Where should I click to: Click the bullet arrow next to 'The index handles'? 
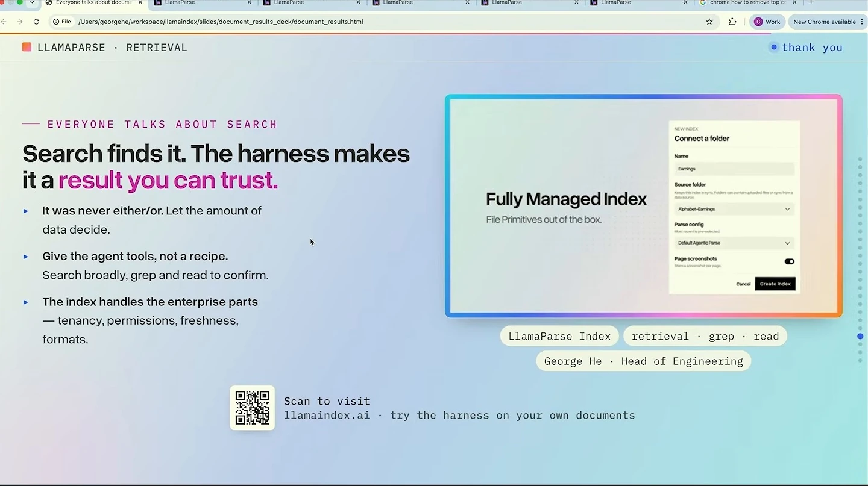point(26,302)
